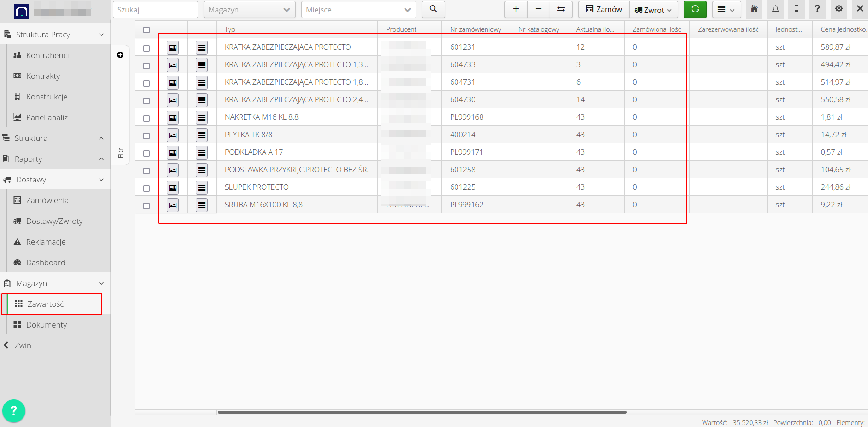Open the Magazyn filter dropdown
Viewport: 868px width, 427px height.
(249, 9)
